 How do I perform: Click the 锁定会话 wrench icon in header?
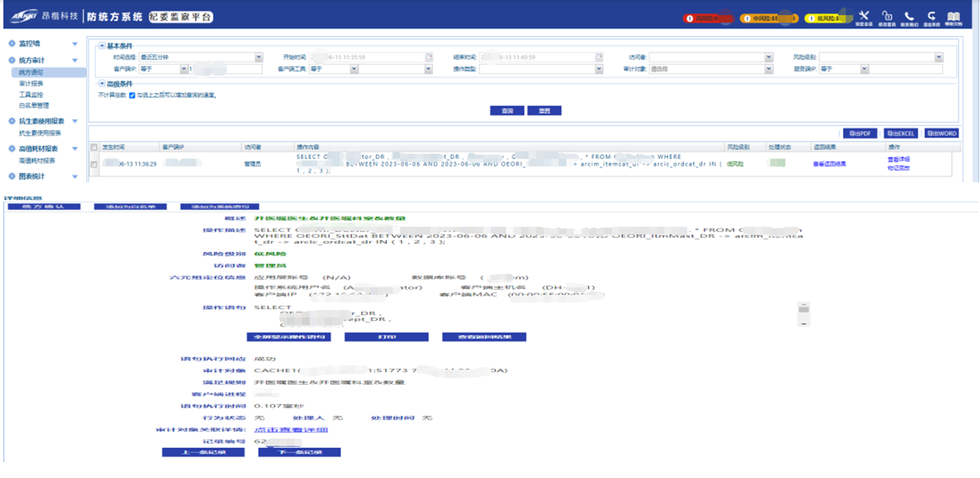pos(864,15)
